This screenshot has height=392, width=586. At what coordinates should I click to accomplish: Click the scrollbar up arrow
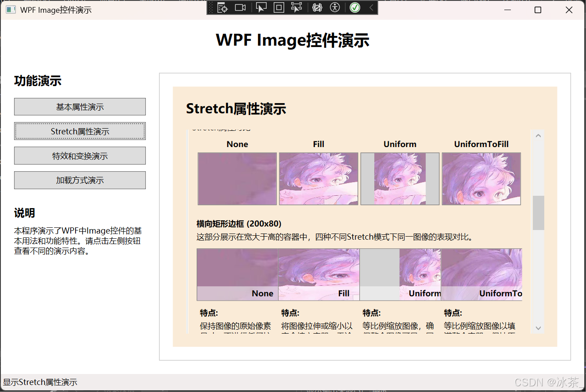pyautogui.click(x=538, y=136)
